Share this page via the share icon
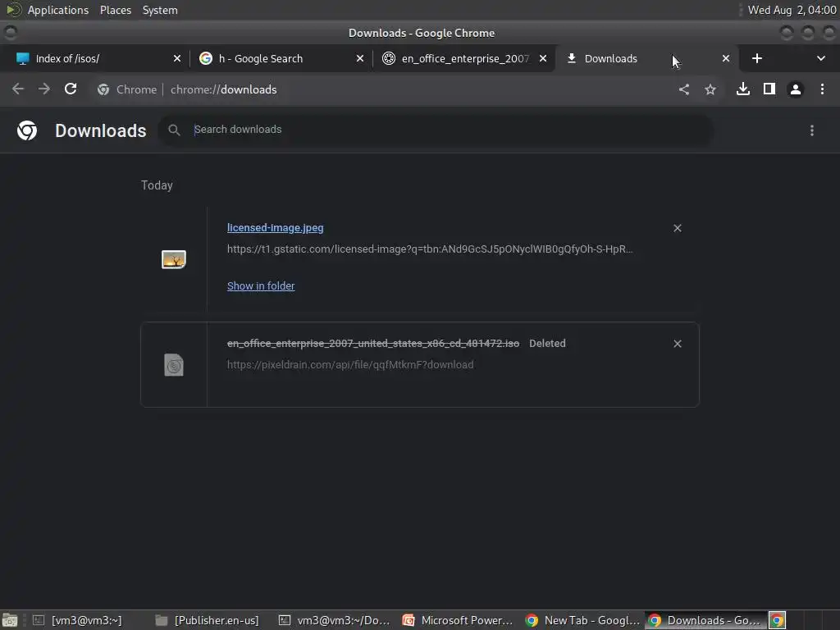This screenshot has height=630, width=840. [684, 89]
